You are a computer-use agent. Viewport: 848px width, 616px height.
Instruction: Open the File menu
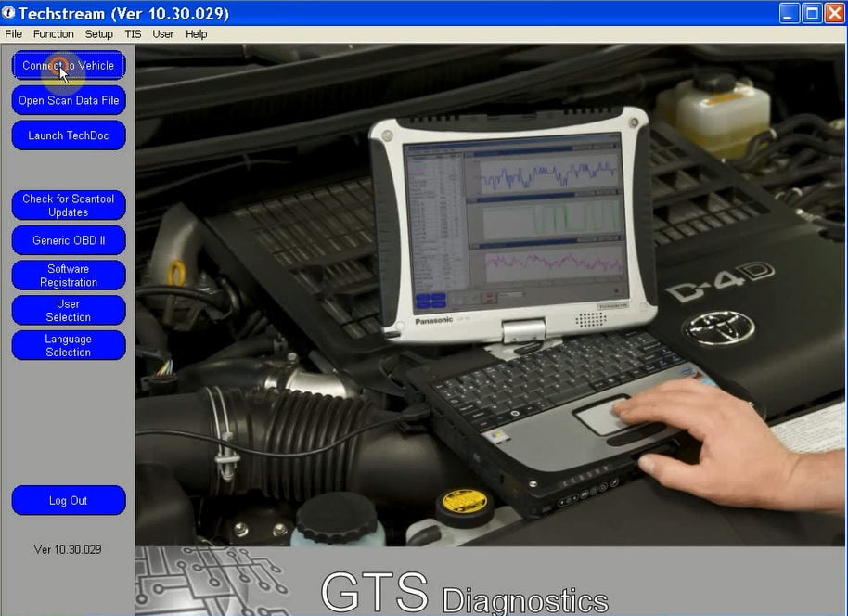click(14, 34)
